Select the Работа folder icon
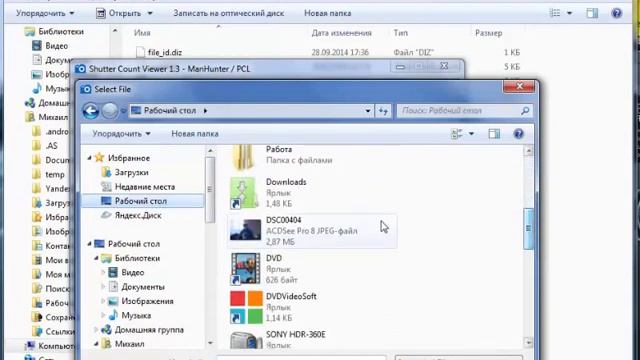Viewport: 640px width, 360px height. pyautogui.click(x=244, y=157)
